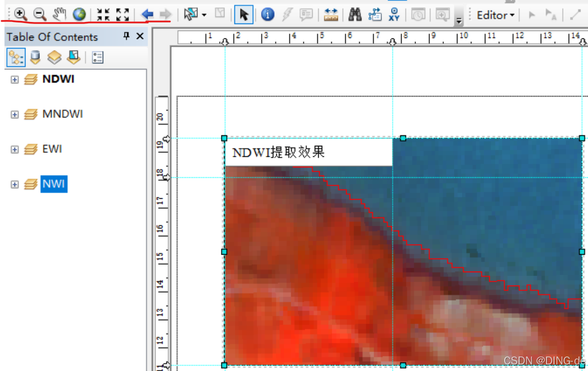This screenshot has width=588, height=371.
Task: Select the MNDWI data frame name
Action: tap(63, 114)
